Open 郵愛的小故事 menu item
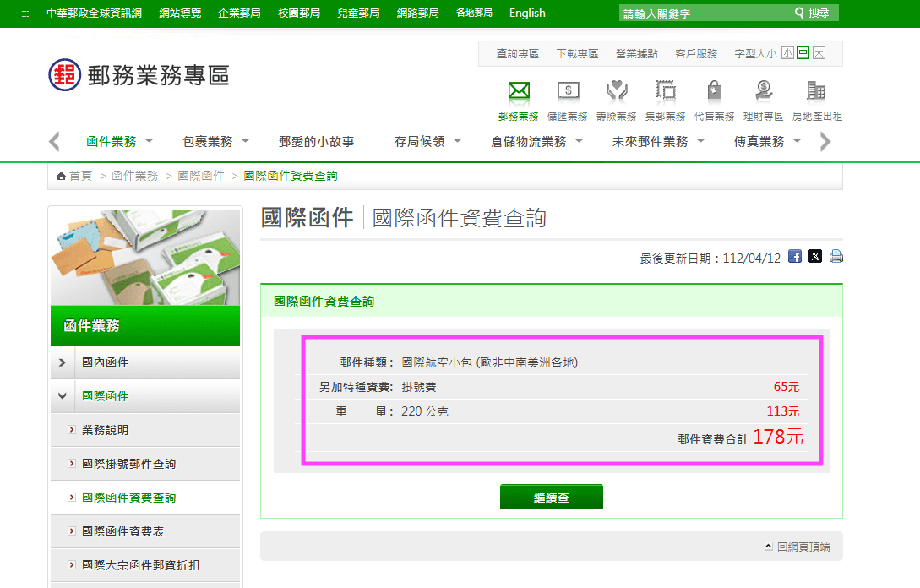920x588 pixels. pyautogui.click(x=316, y=141)
